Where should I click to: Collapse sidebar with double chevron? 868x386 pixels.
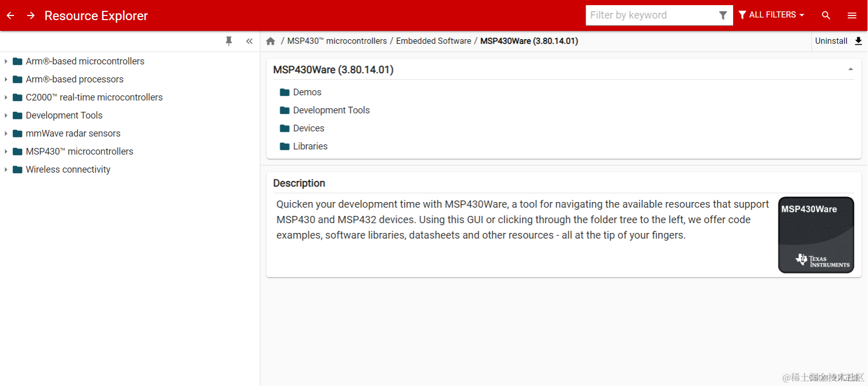249,41
